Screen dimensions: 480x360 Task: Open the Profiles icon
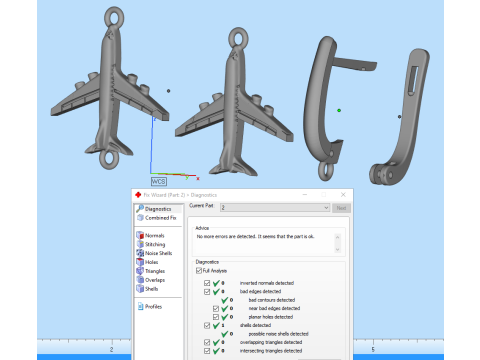pyautogui.click(x=140, y=306)
